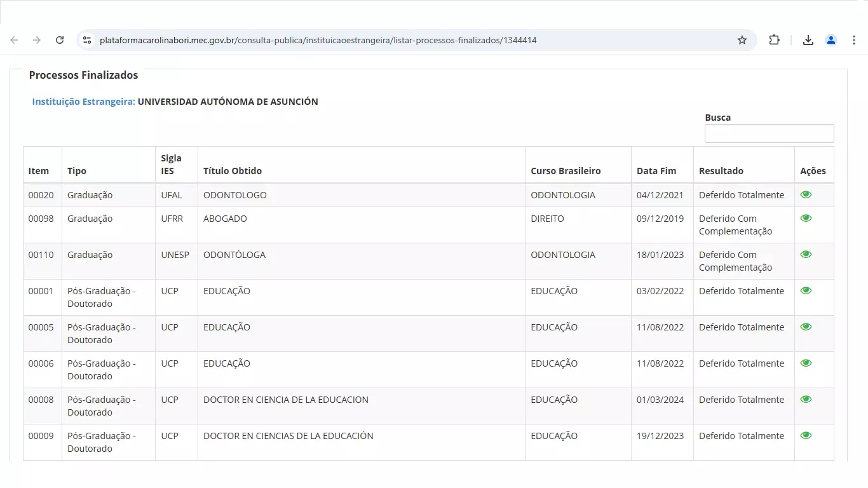Click the eye icon for item 00005
The image size is (868, 488).
click(806, 327)
